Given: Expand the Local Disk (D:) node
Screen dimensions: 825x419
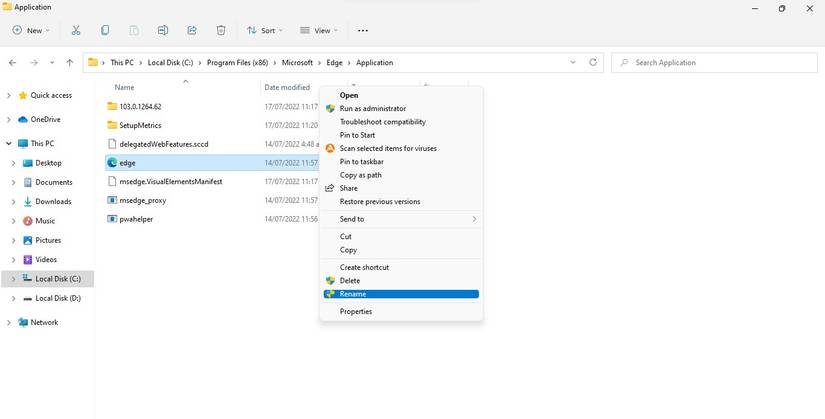Looking at the screenshot, I should point(14,298).
